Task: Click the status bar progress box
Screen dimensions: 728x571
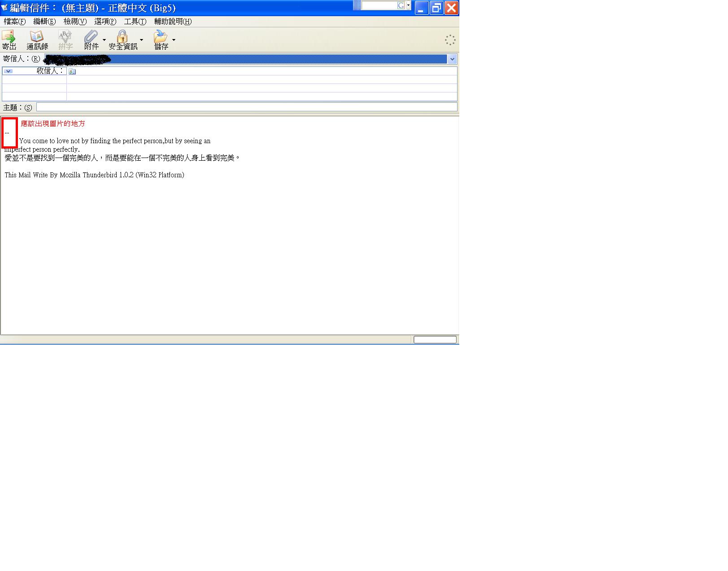Action: coord(435,340)
